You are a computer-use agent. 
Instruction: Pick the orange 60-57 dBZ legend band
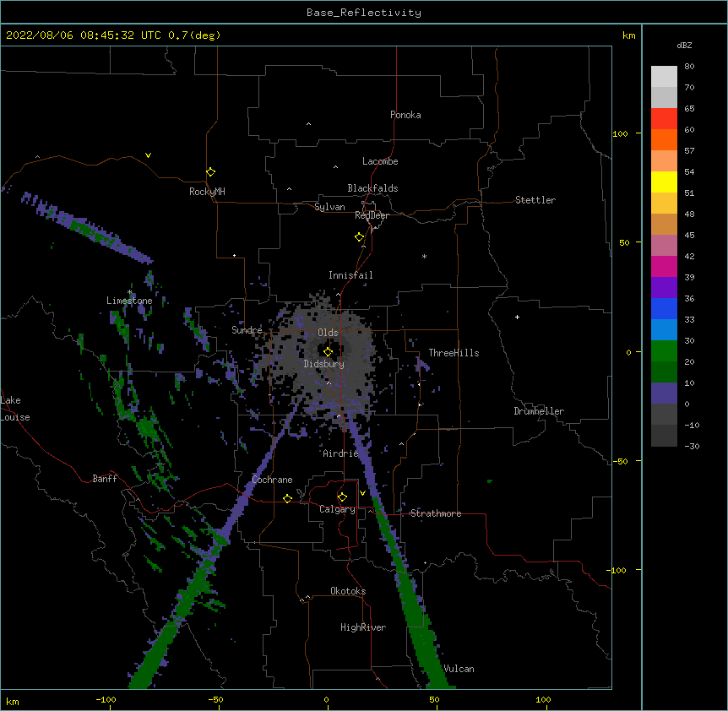click(x=664, y=139)
